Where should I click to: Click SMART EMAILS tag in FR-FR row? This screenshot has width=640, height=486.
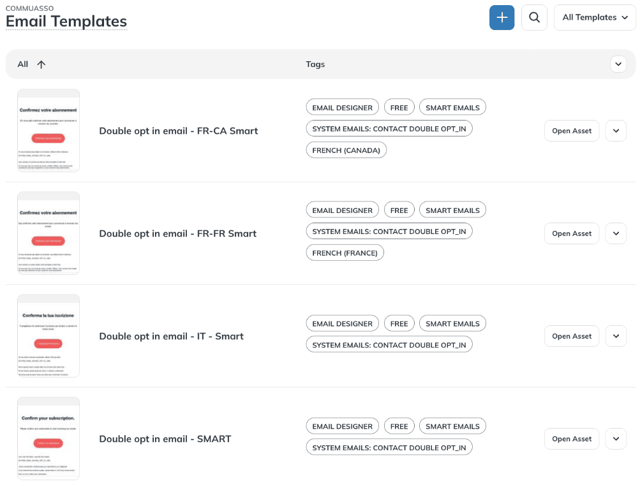pyautogui.click(x=453, y=211)
